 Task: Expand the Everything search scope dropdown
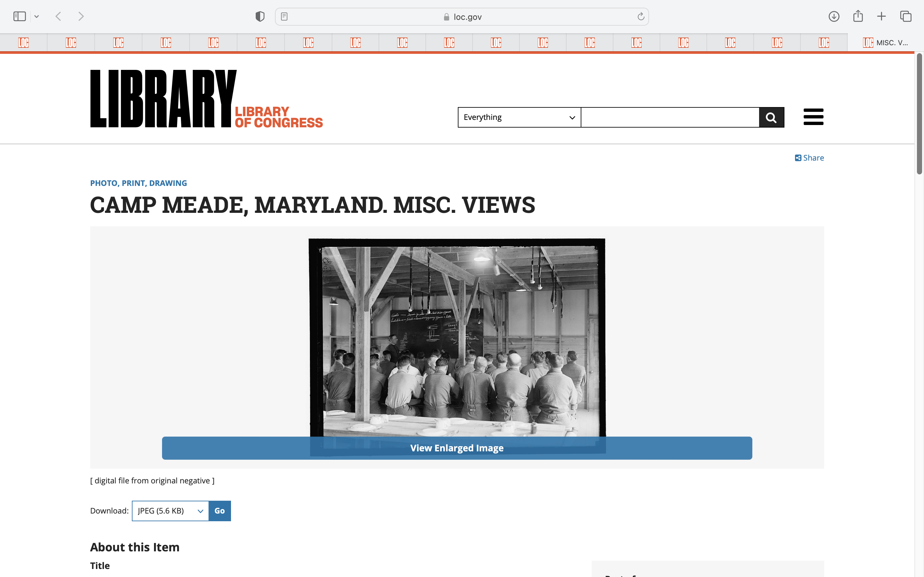coord(519,118)
